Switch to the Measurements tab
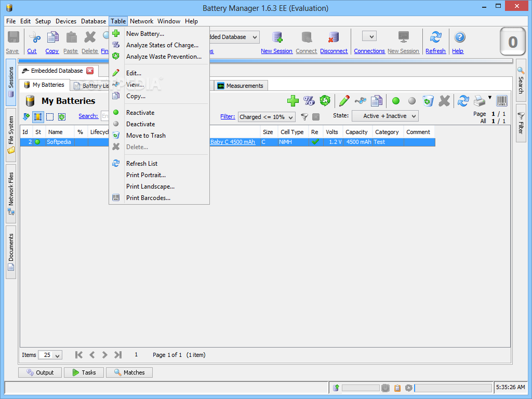532x399 pixels. click(x=241, y=86)
